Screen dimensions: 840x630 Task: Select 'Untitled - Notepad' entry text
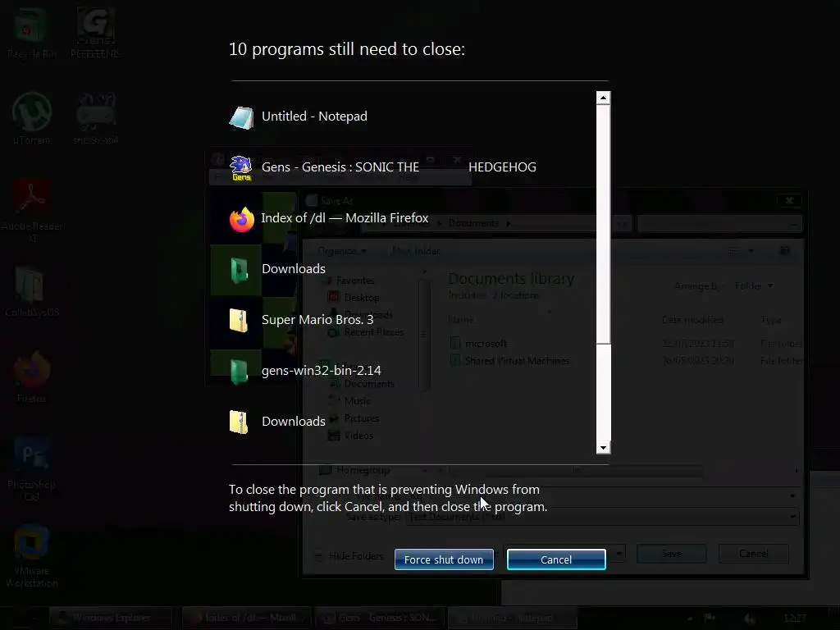(x=314, y=116)
